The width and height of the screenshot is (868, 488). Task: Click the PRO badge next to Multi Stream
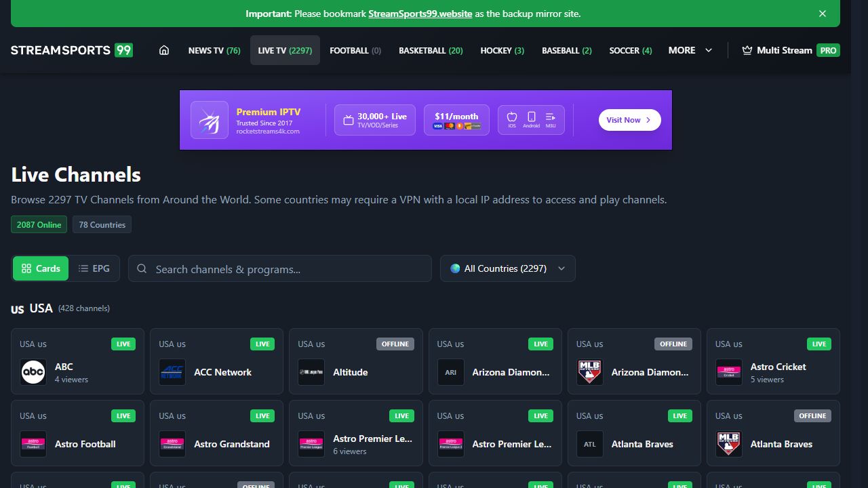click(x=828, y=50)
